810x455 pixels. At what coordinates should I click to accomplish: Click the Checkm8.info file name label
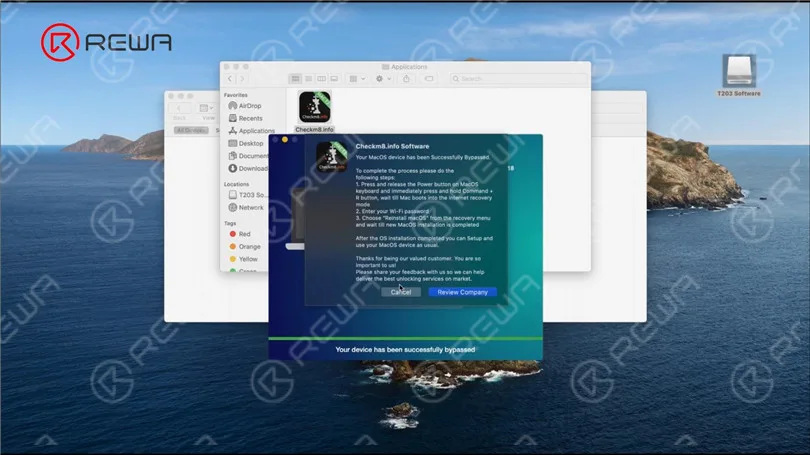(x=315, y=130)
